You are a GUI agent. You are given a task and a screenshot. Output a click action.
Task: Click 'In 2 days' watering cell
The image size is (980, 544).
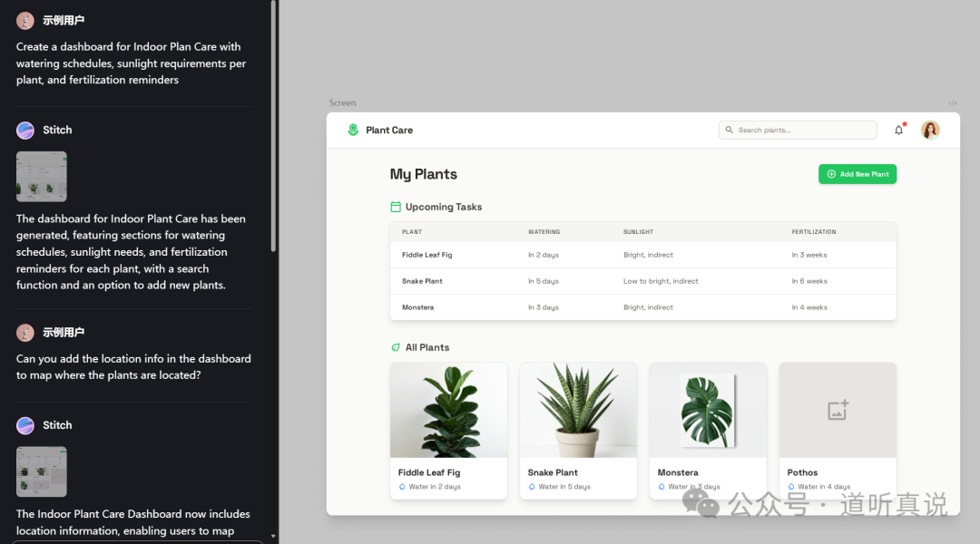(544, 255)
